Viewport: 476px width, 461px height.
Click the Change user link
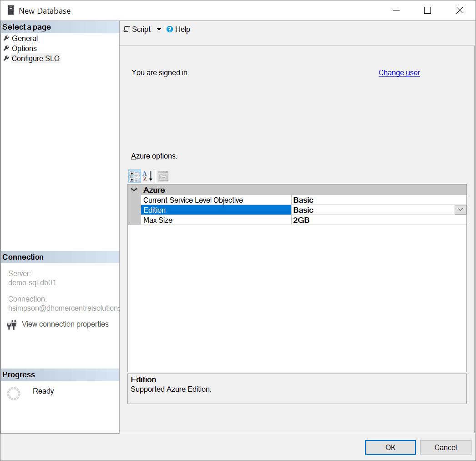click(399, 72)
